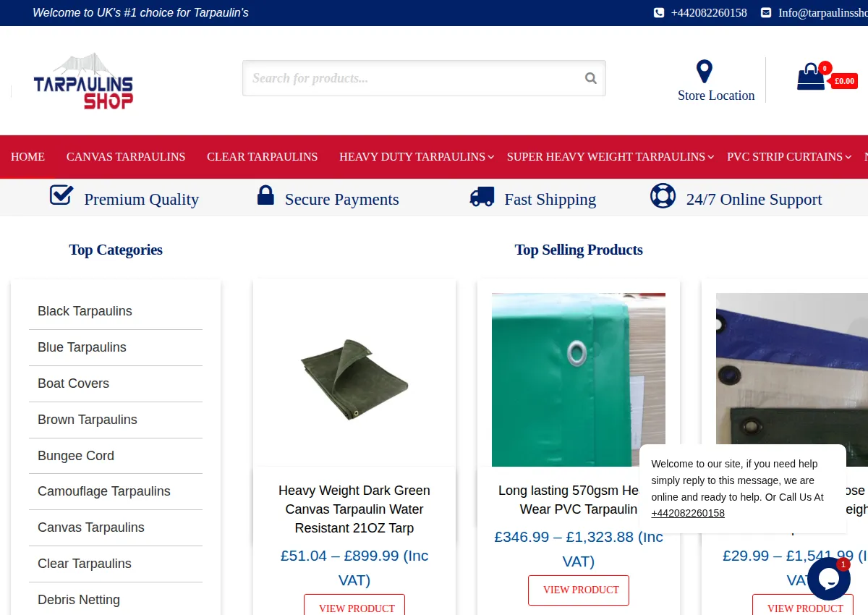Open the live chat bubble icon
This screenshot has width=868, height=615.
[829, 579]
